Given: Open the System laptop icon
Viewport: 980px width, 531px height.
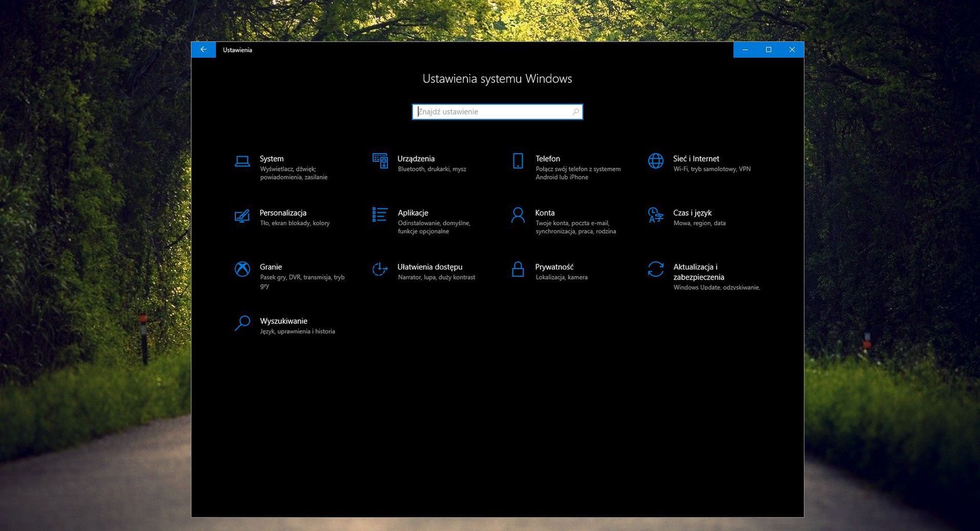Looking at the screenshot, I should click(242, 162).
